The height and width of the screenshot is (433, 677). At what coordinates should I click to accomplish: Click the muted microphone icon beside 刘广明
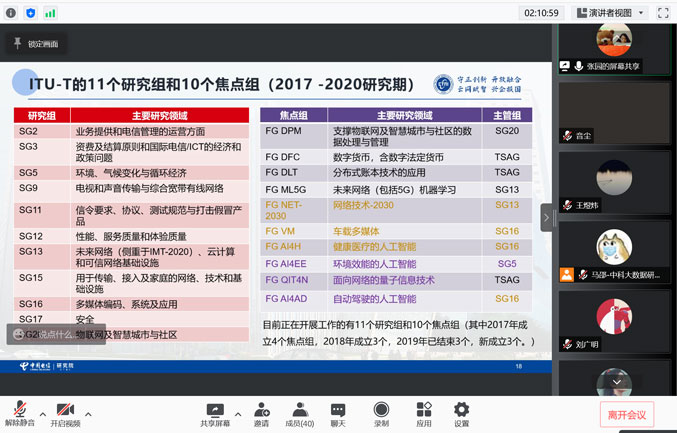(x=567, y=344)
